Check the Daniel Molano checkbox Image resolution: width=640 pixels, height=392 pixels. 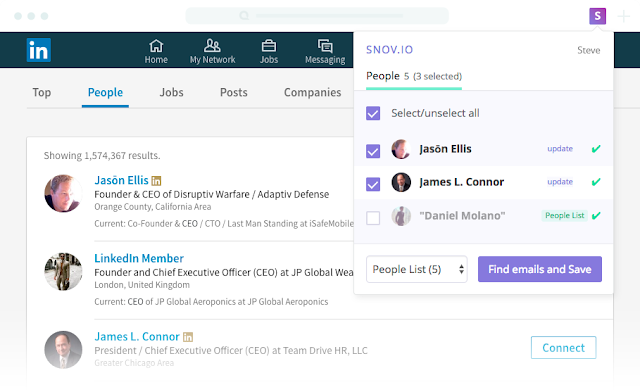tap(373, 218)
